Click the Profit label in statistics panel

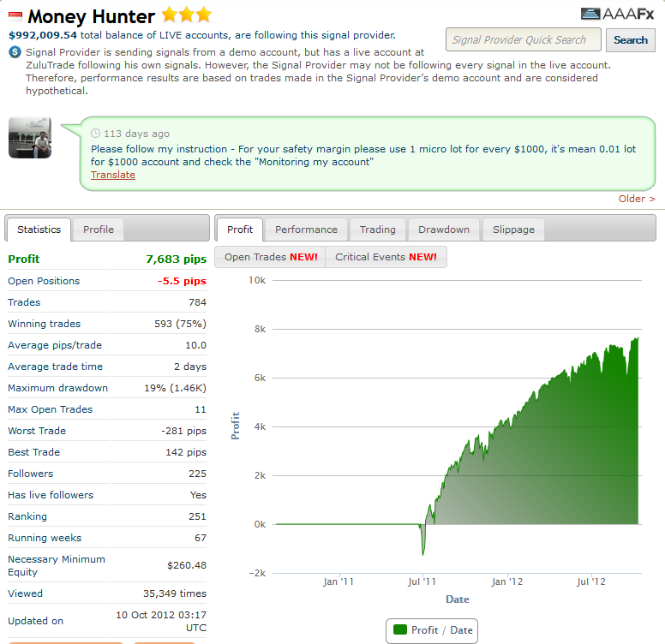(x=24, y=259)
